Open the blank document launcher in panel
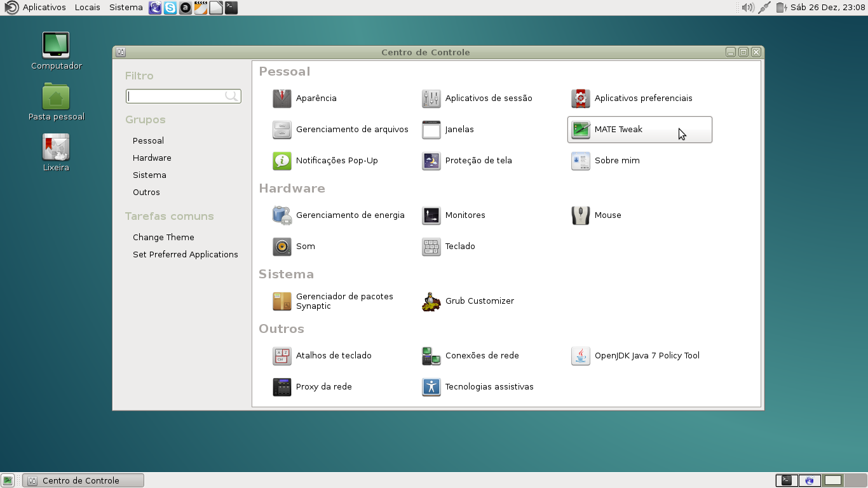868x488 pixels. [216, 8]
